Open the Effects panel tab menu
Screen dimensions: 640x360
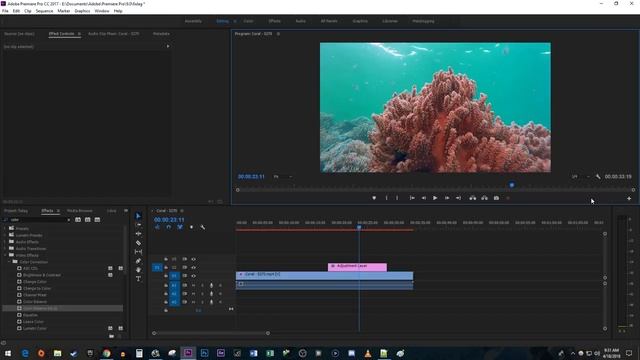click(58, 211)
